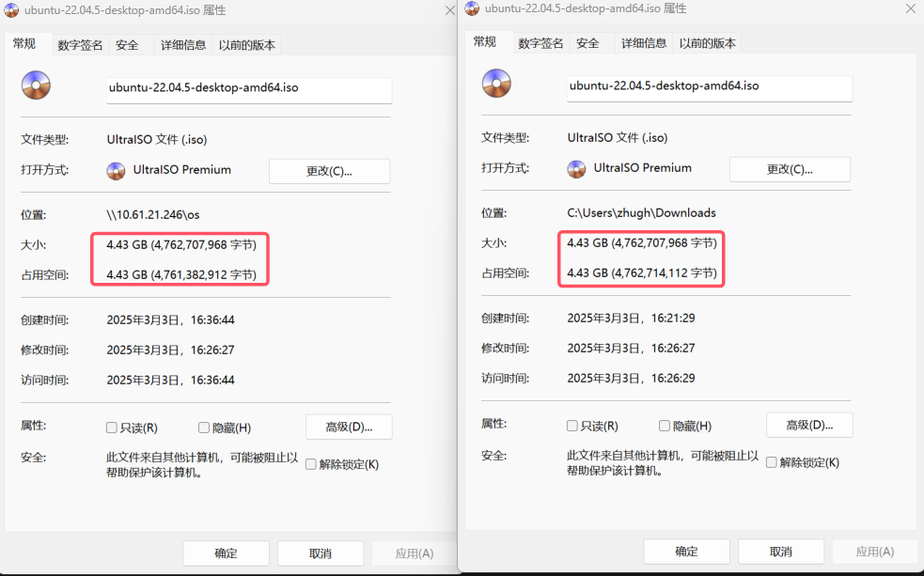Viewport: 924px width, 576px height.
Task: Tick the 解除锁定(K) checkbox in the right window
Action: [x=771, y=462]
